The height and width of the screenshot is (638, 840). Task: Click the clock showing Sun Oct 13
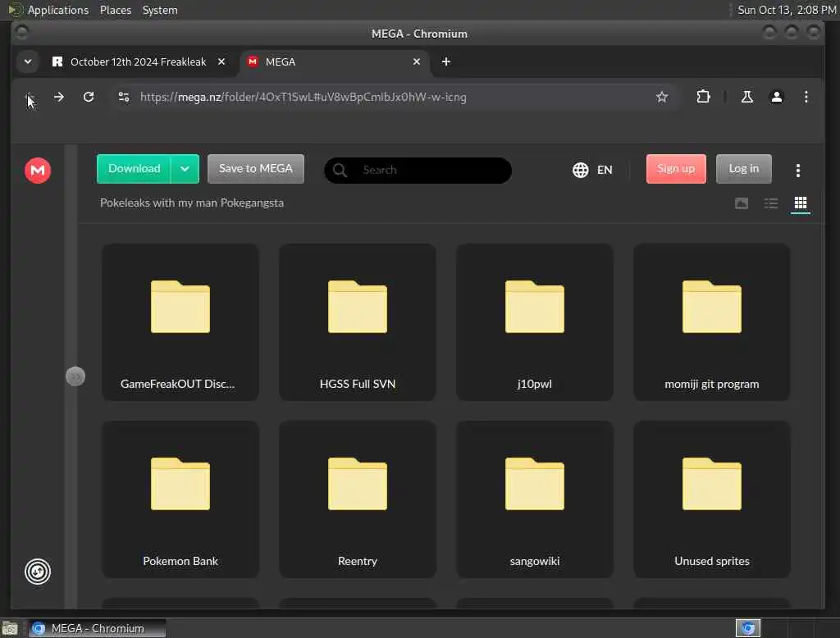(x=787, y=10)
